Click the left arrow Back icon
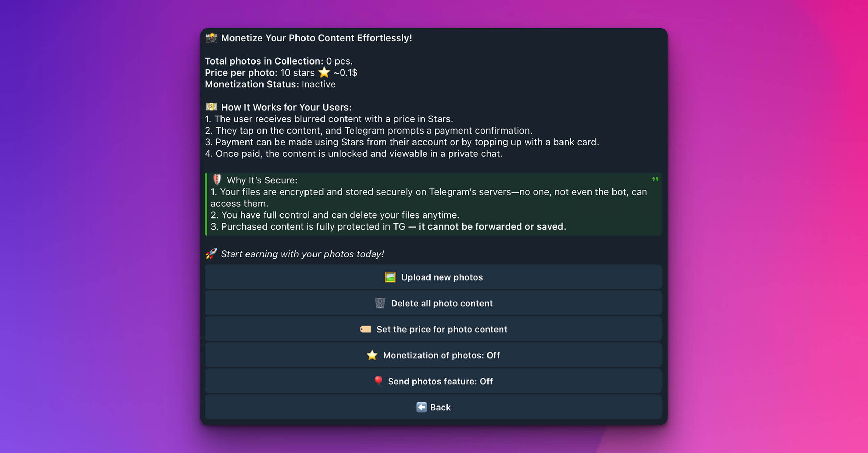The image size is (868, 453). click(421, 407)
